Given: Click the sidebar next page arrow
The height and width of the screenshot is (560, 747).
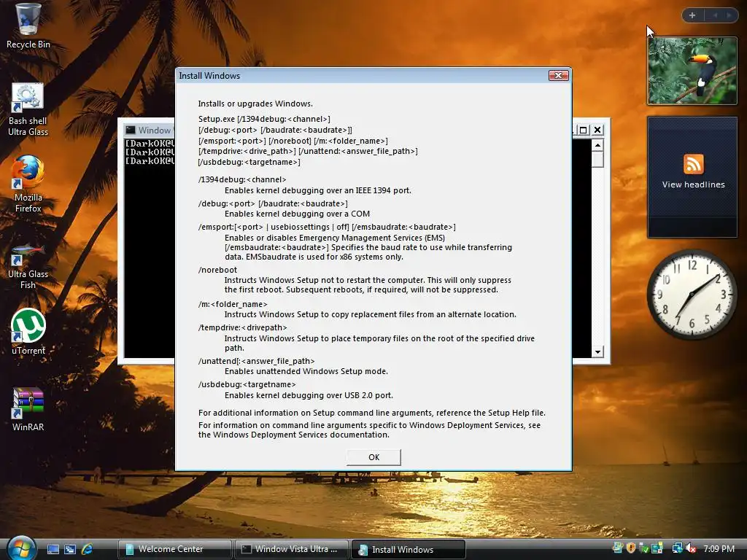Looking at the screenshot, I should click(x=729, y=15).
